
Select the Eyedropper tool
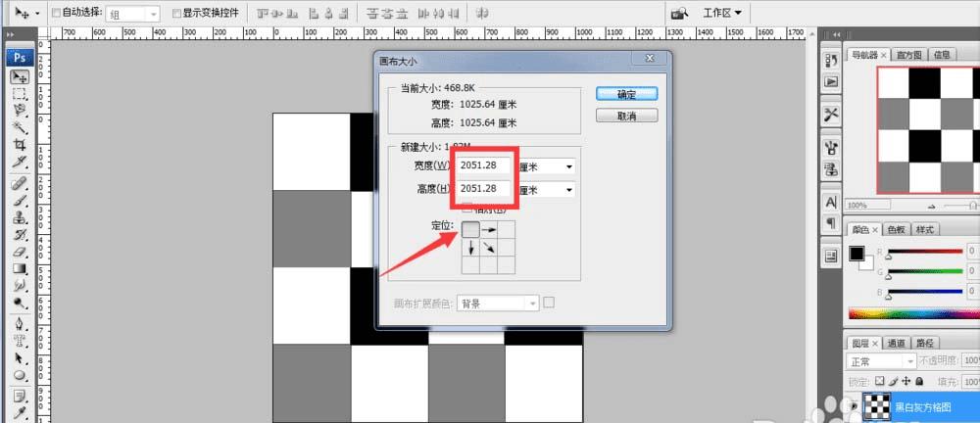20,412
